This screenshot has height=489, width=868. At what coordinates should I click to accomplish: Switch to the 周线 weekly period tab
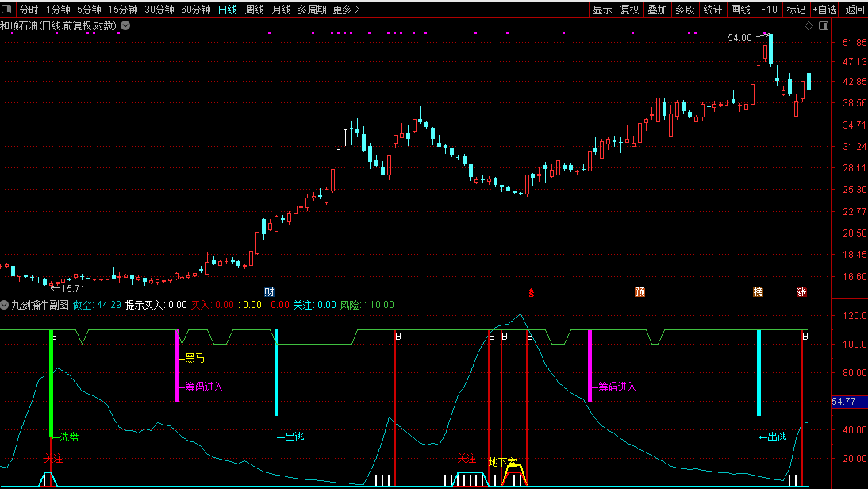(x=255, y=10)
